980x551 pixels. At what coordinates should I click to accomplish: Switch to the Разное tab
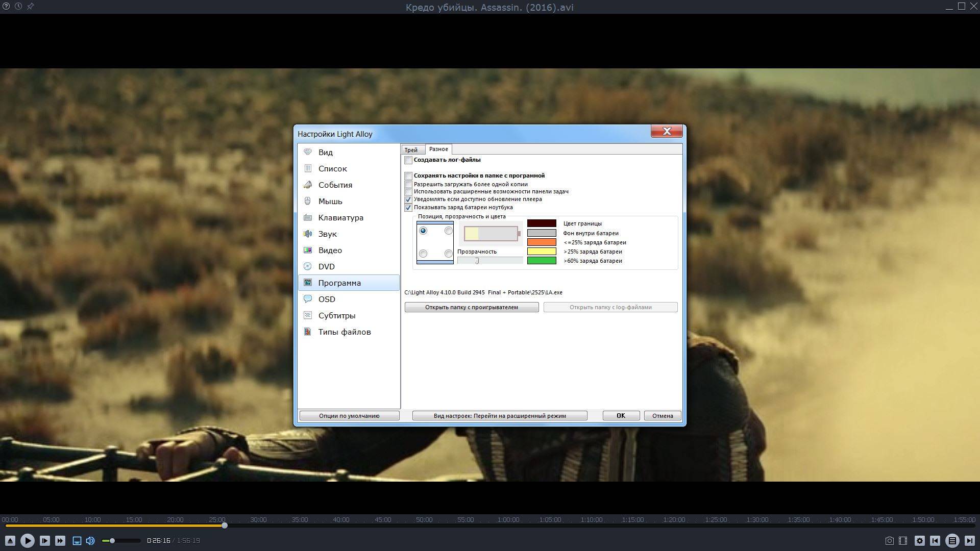coord(438,149)
